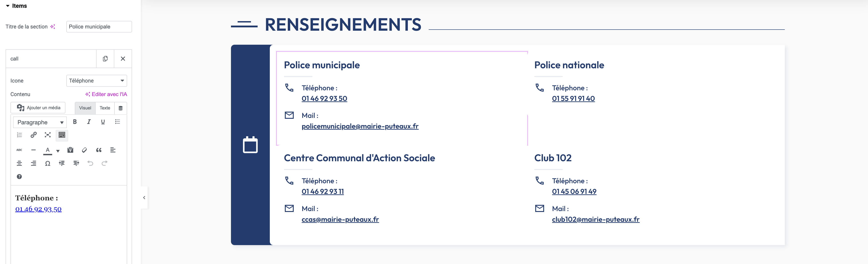Collapse the Items section
The image size is (868, 264).
coord(8,6)
